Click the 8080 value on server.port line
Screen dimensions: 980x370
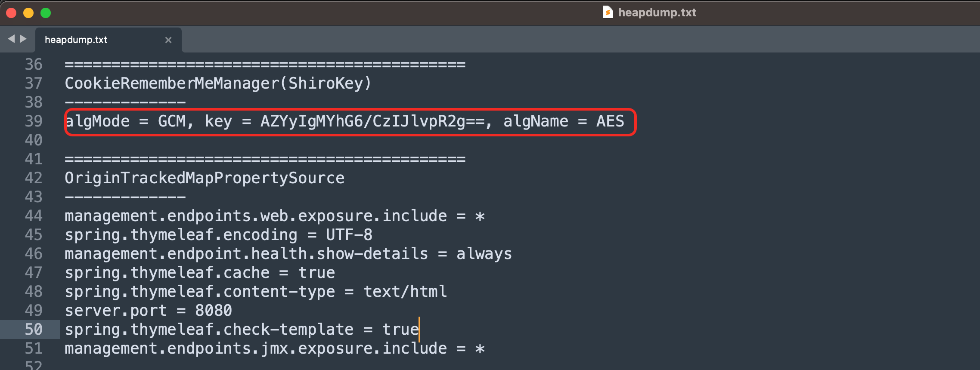(x=214, y=311)
